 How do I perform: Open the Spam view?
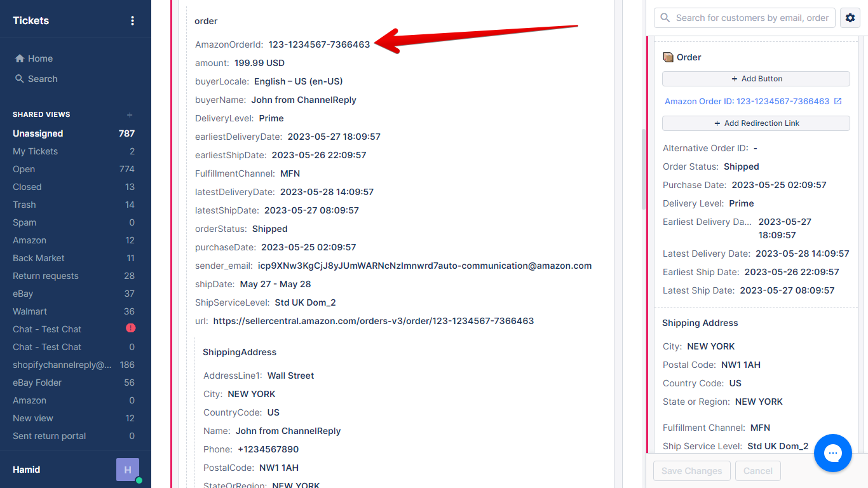74,222
